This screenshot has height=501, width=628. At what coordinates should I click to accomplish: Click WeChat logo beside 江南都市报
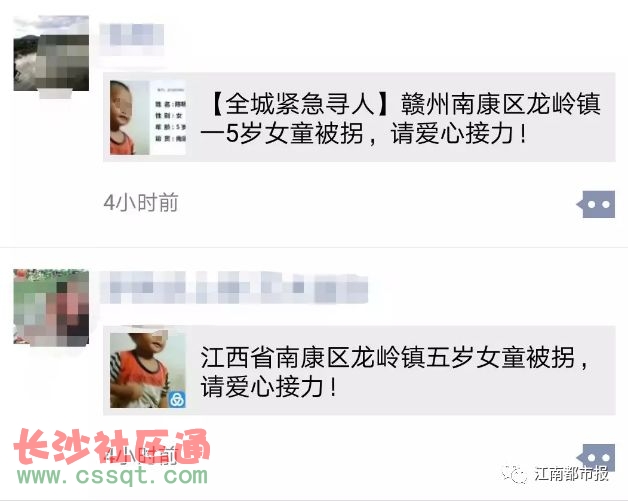click(x=516, y=474)
